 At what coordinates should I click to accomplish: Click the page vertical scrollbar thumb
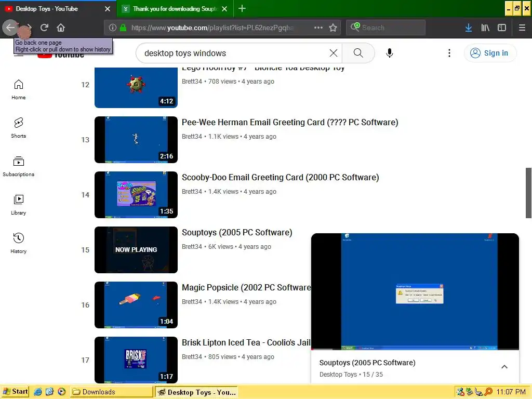click(528, 193)
